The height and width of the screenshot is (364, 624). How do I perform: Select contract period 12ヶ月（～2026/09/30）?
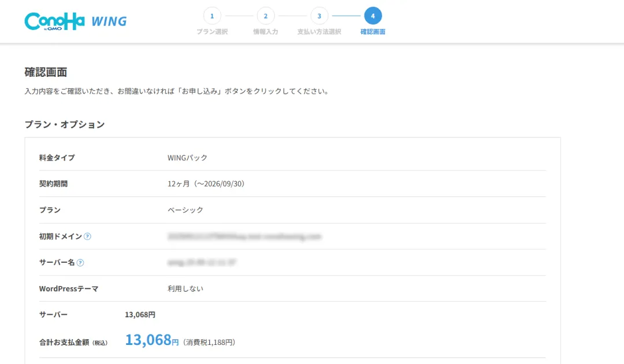206,184
